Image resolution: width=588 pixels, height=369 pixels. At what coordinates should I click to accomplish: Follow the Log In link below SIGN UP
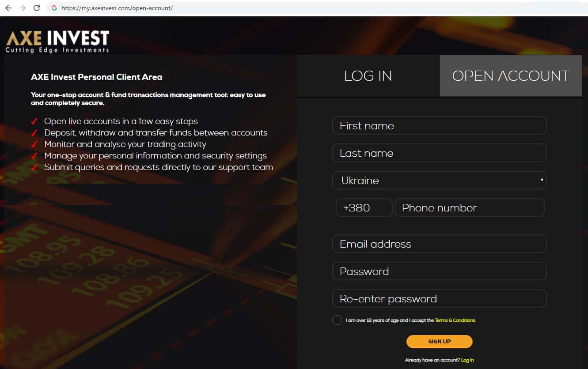467,360
